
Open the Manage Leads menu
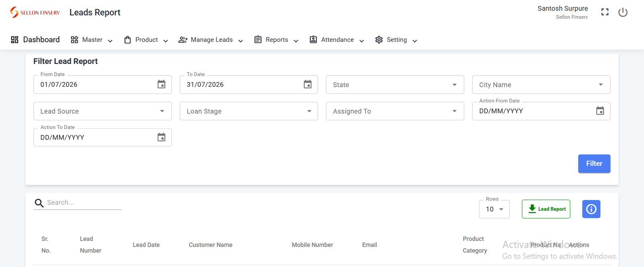tap(211, 39)
